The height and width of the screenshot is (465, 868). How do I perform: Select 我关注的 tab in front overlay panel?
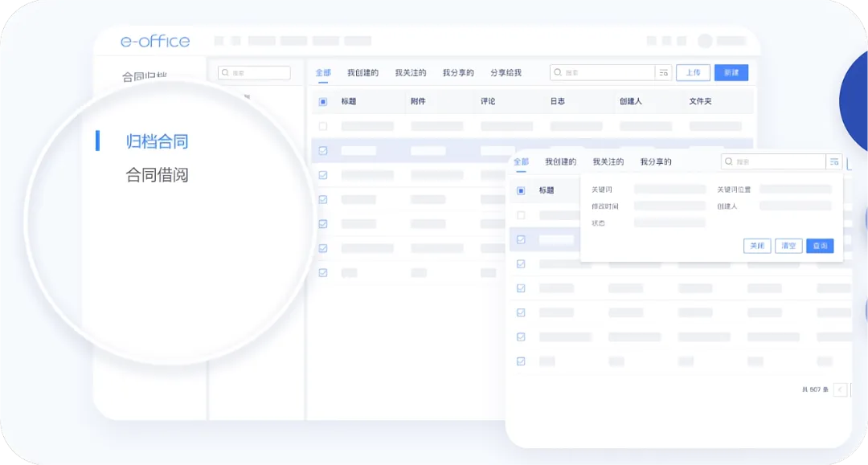tap(608, 161)
